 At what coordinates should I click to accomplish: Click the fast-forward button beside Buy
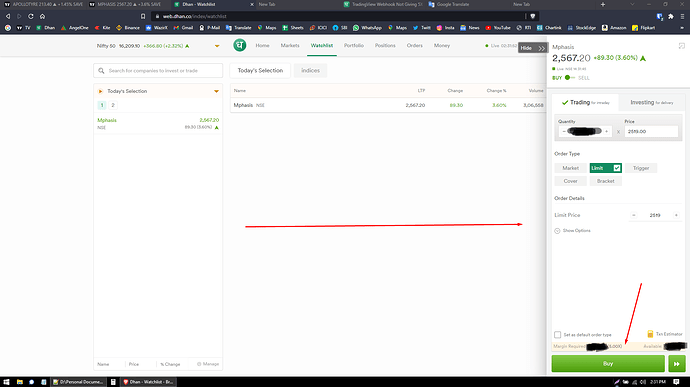tap(676, 364)
